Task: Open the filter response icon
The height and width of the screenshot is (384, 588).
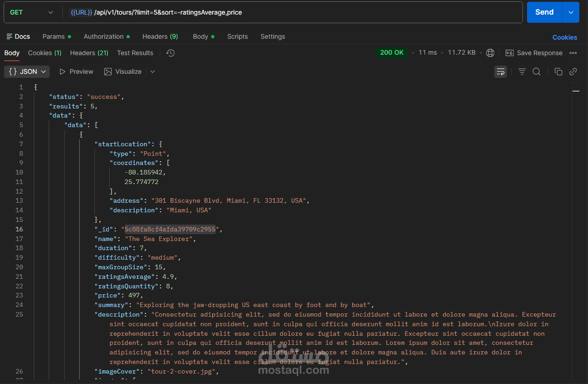Action: 522,72
